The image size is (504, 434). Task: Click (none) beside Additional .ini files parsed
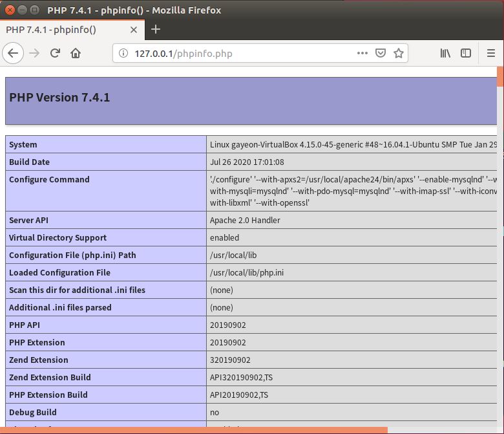(x=222, y=308)
